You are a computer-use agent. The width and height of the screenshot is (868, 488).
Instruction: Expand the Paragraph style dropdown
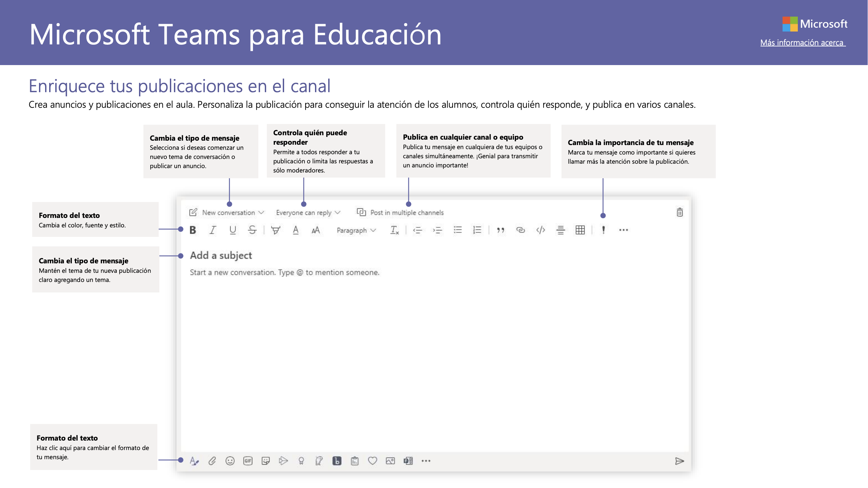(356, 230)
